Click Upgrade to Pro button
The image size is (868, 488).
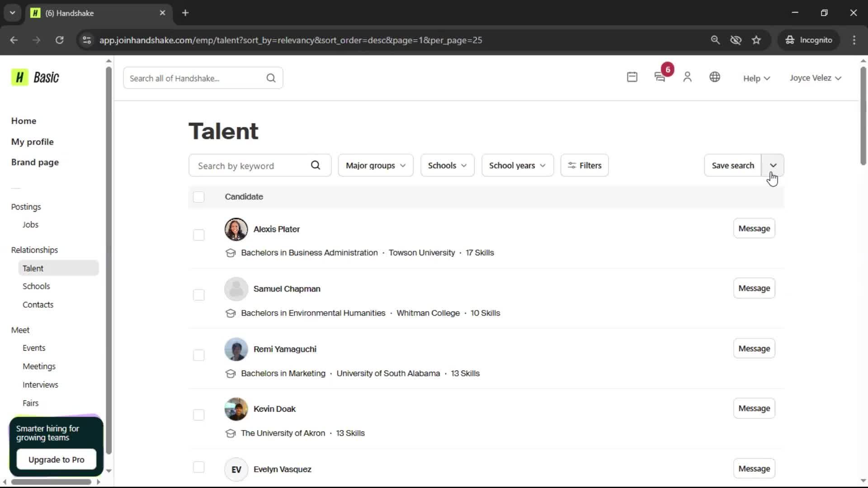tap(56, 460)
